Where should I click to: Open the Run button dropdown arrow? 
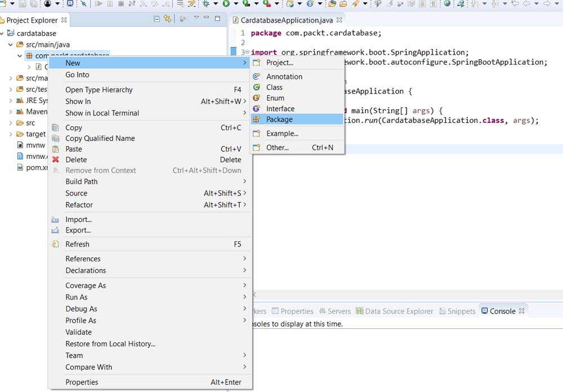point(235,4)
